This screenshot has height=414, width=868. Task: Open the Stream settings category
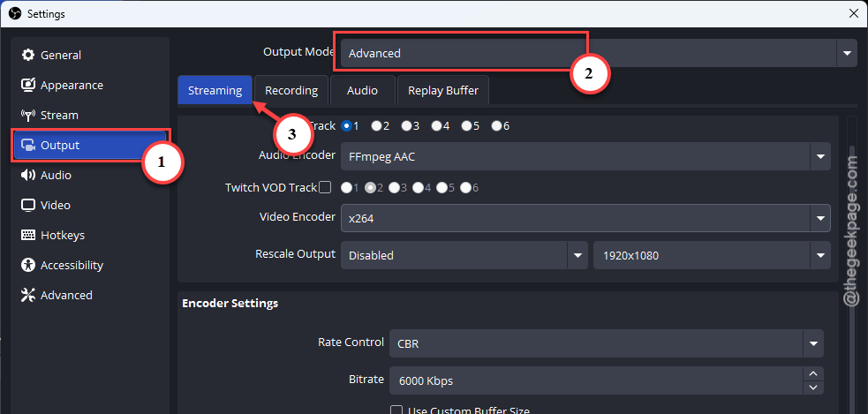tap(91, 115)
